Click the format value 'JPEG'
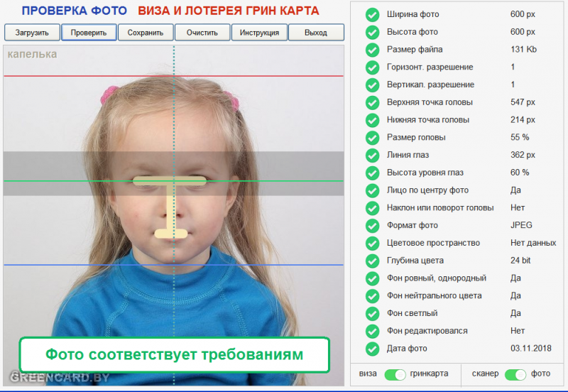This screenshot has width=568, height=392. coord(521,225)
